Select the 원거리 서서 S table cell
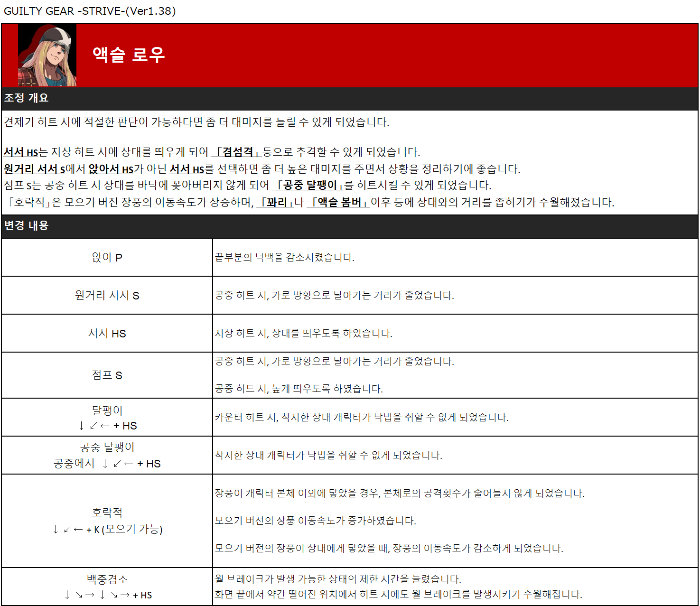700x606 pixels. click(x=107, y=296)
